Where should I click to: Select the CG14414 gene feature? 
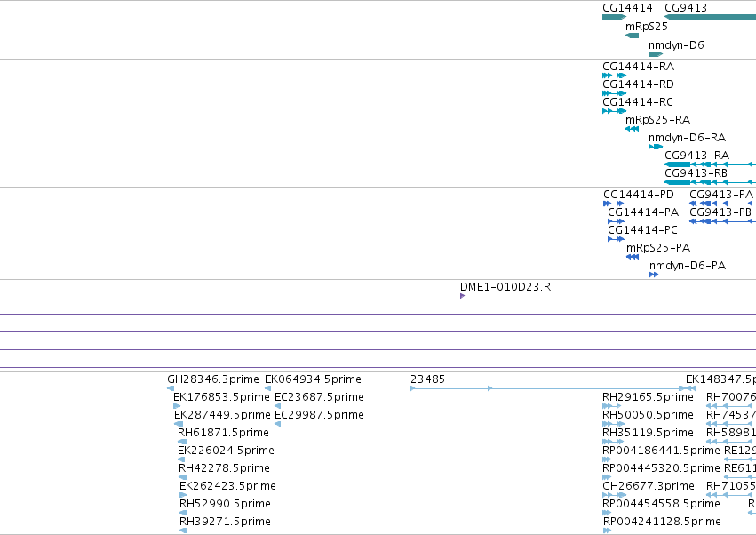pyautogui.click(x=614, y=18)
